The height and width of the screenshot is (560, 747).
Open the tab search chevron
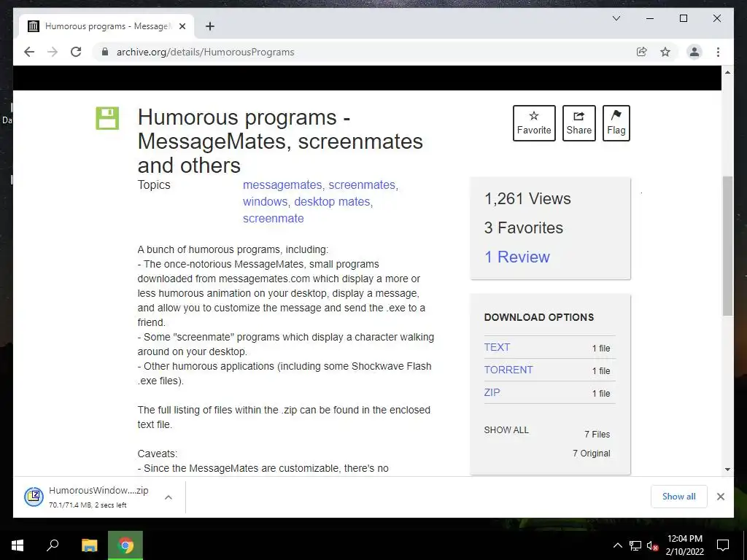pos(616,18)
